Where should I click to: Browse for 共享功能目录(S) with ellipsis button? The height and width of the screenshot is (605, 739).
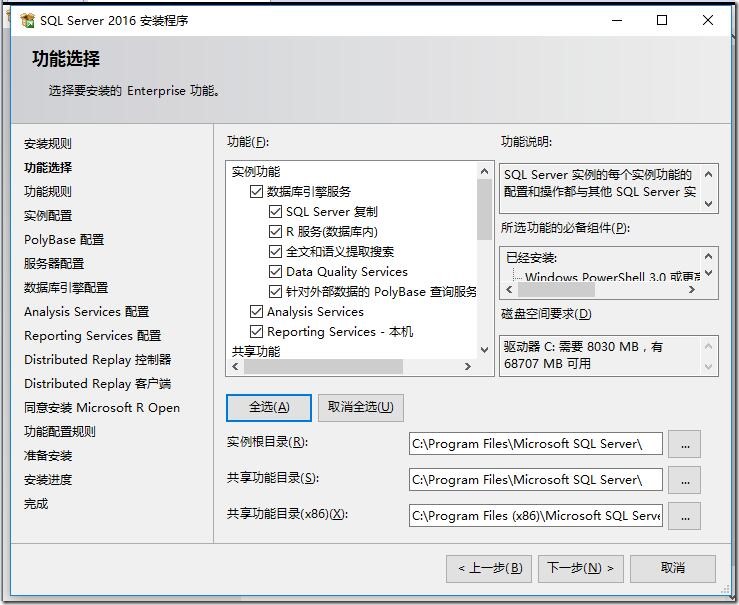point(685,480)
